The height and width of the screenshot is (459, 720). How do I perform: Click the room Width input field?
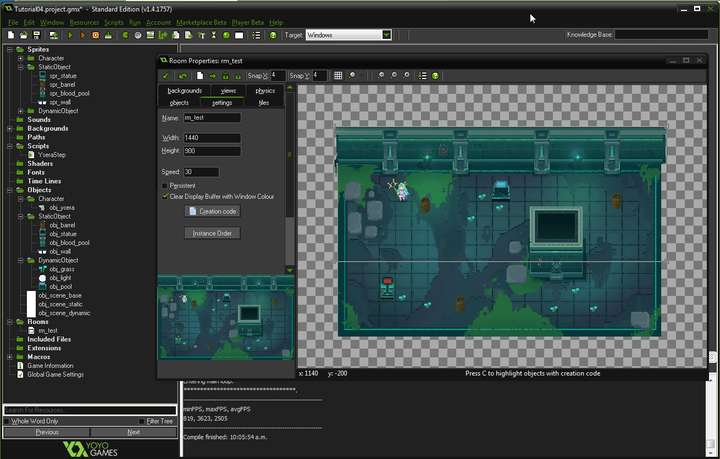click(212, 138)
